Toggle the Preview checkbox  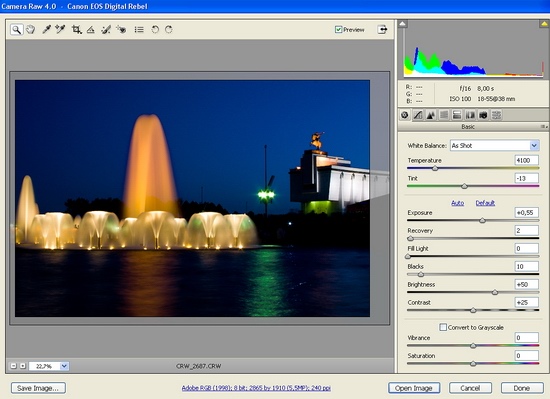point(338,29)
